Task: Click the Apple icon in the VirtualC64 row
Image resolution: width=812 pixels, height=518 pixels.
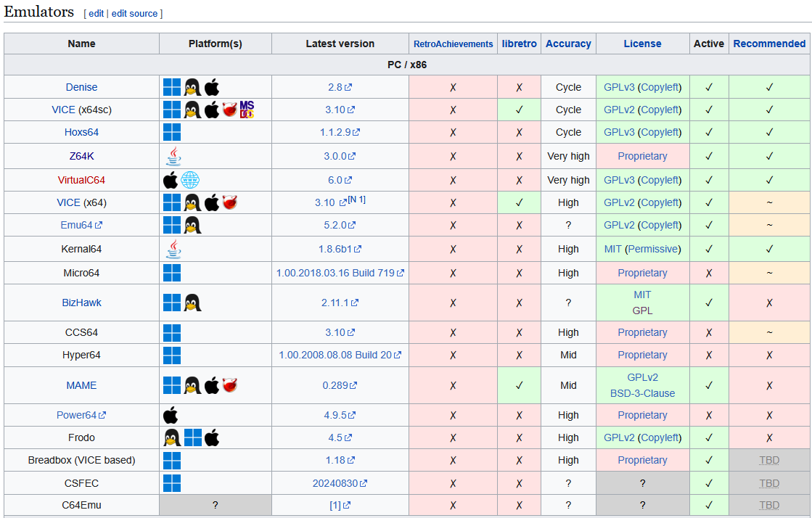Action: (171, 180)
